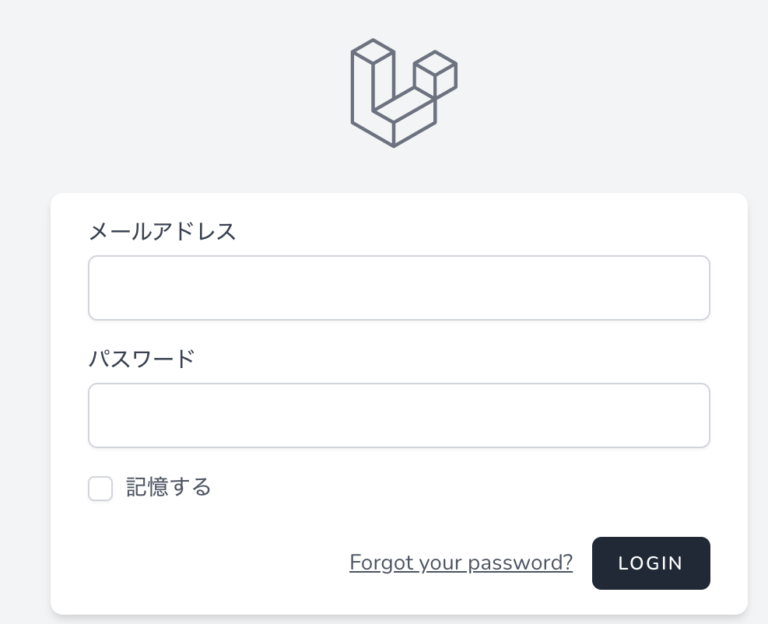Click the パスワード field label
Image resolution: width=768 pixels, height=624 pixels.
142,359
